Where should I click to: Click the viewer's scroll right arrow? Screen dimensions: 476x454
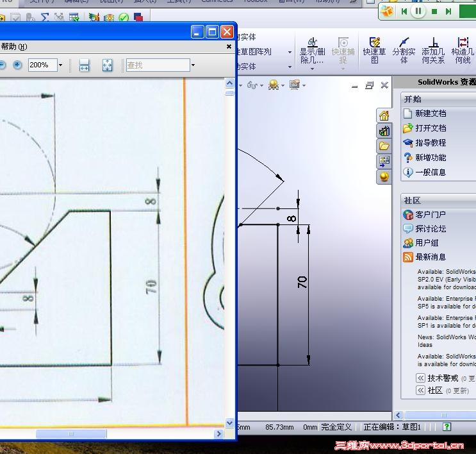coord(218,433)
